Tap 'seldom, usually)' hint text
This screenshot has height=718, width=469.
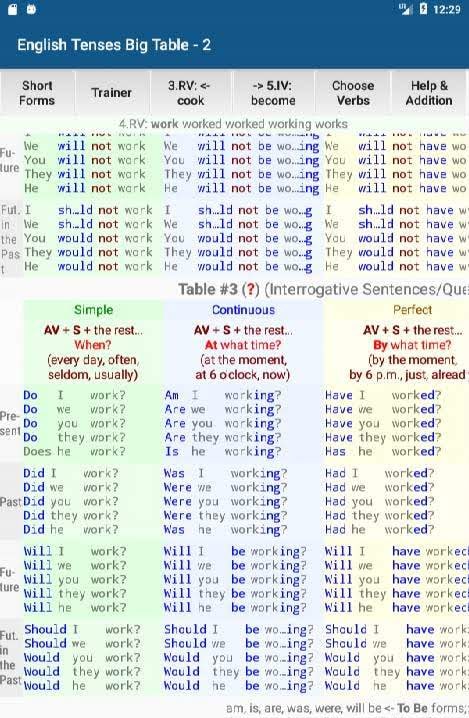pyautogui.click(x=93, y=375)
